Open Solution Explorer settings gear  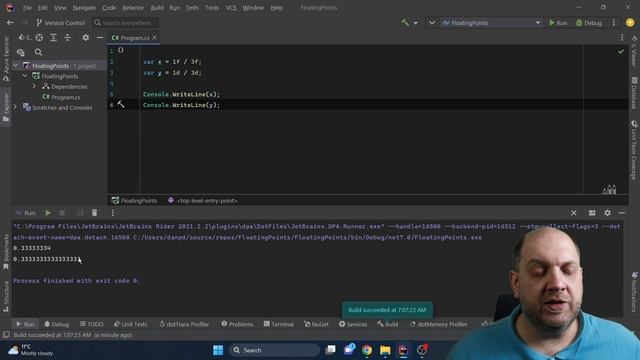(85, 38)
